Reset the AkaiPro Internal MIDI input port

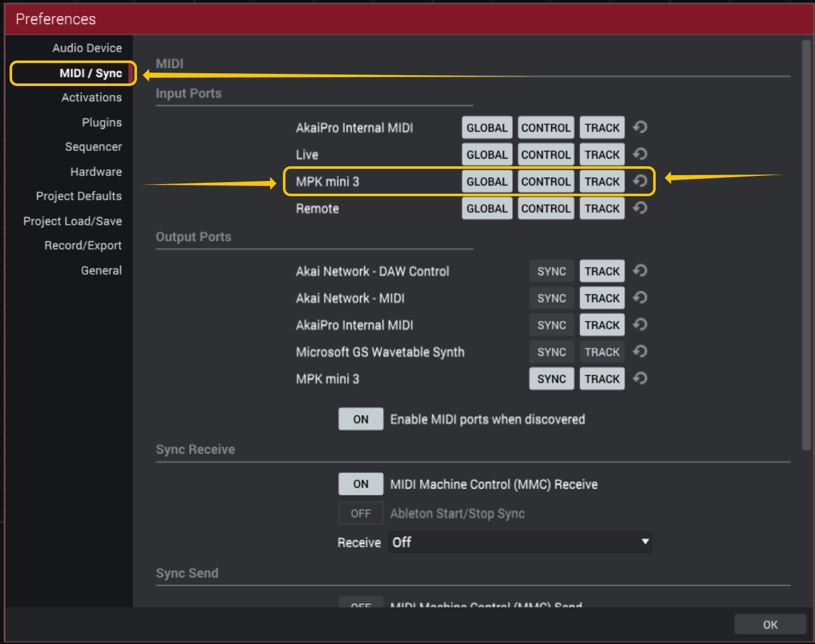tap(640, 127)
